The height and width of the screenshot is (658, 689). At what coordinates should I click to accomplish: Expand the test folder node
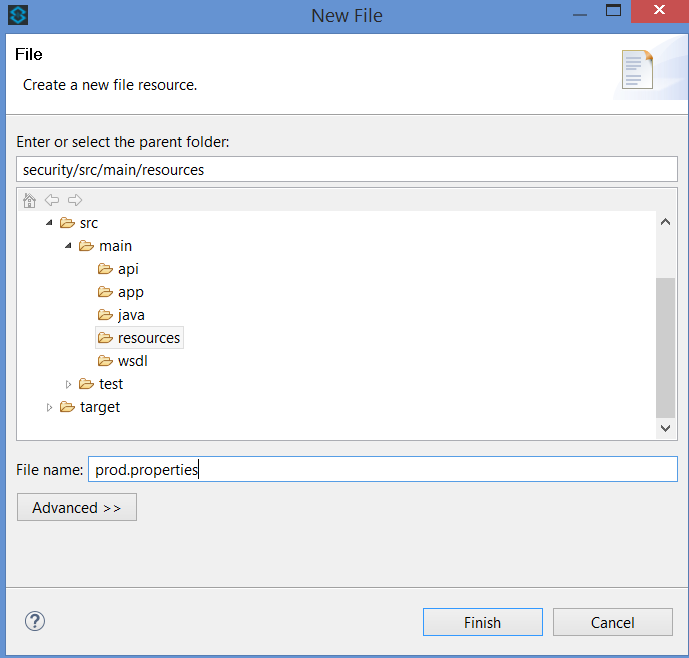pos(68,384)
